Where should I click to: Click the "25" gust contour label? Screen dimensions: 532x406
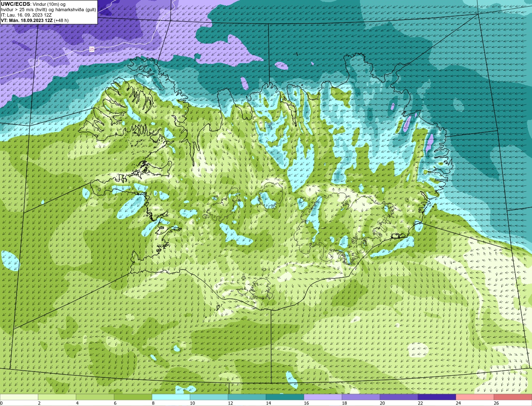pos(92,49)
